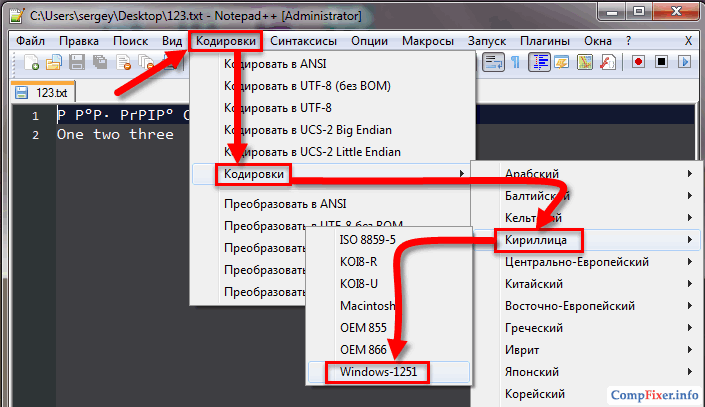Choose Преобразовать в ANSI
The height and width of the screenshot is (407, 705).
click(333, 204)
